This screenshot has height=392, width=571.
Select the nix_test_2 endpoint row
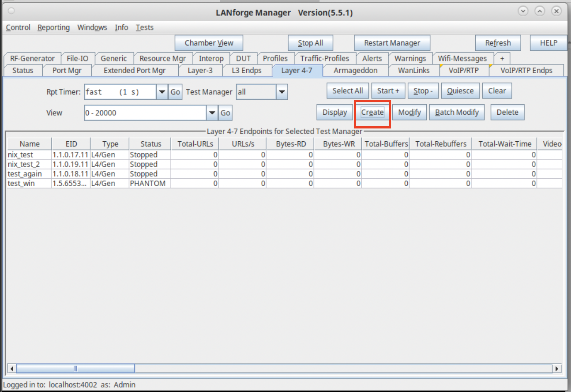point(285,164)
